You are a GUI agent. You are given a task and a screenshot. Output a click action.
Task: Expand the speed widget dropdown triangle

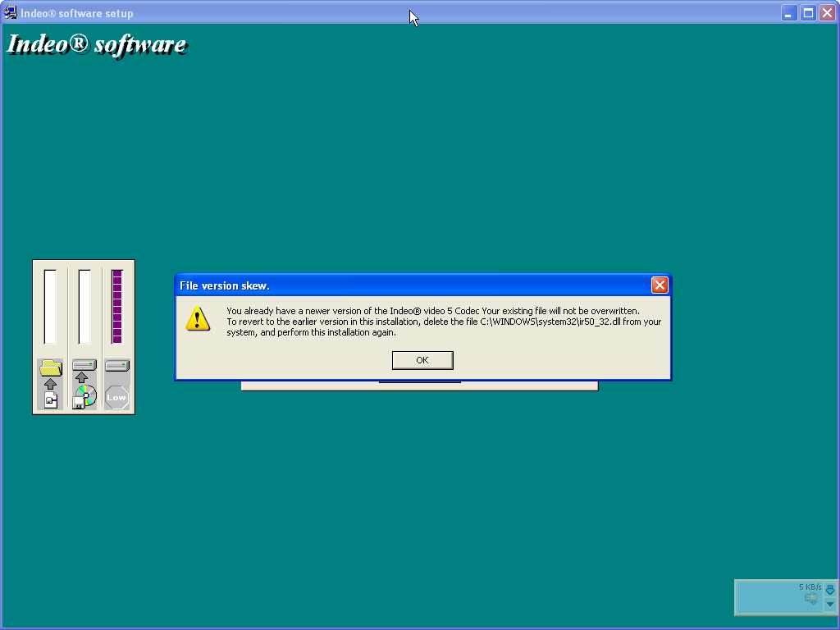point(830,605)
